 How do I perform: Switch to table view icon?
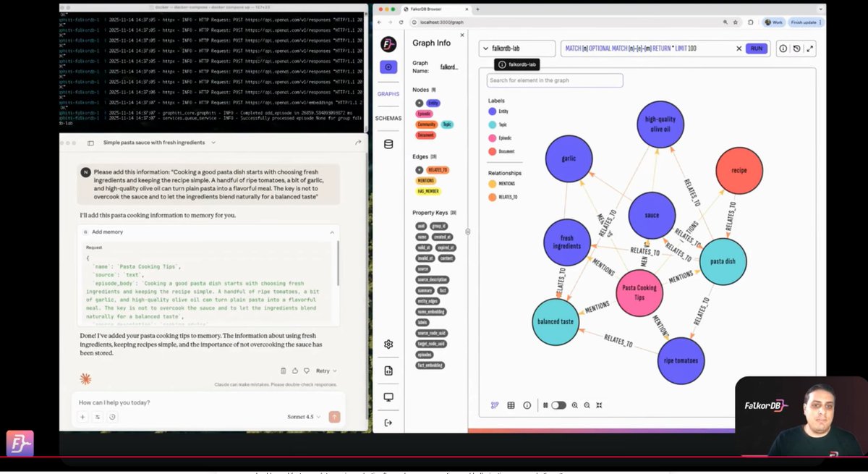click(x=511, y=405)
